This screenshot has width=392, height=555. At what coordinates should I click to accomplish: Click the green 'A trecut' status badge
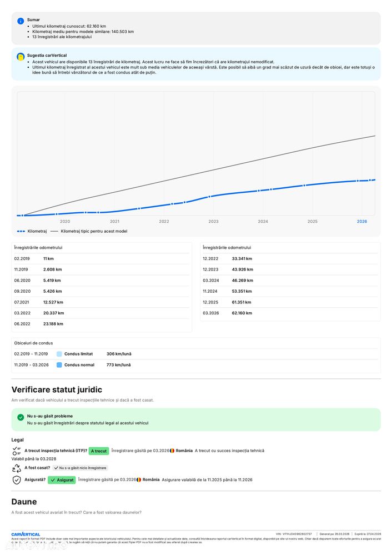pos(98,451)
